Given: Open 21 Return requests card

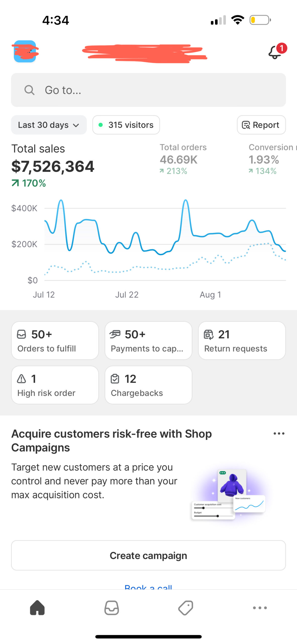Looking at the screenshot, I should tap(242, 341).
